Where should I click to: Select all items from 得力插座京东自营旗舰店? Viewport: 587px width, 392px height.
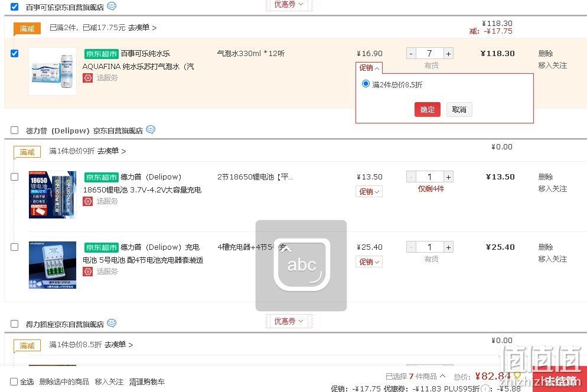(x=15, y=324)
